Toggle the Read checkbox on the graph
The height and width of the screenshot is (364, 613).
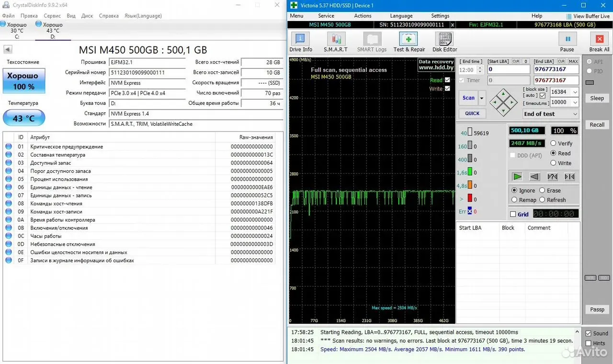point(447,80)
